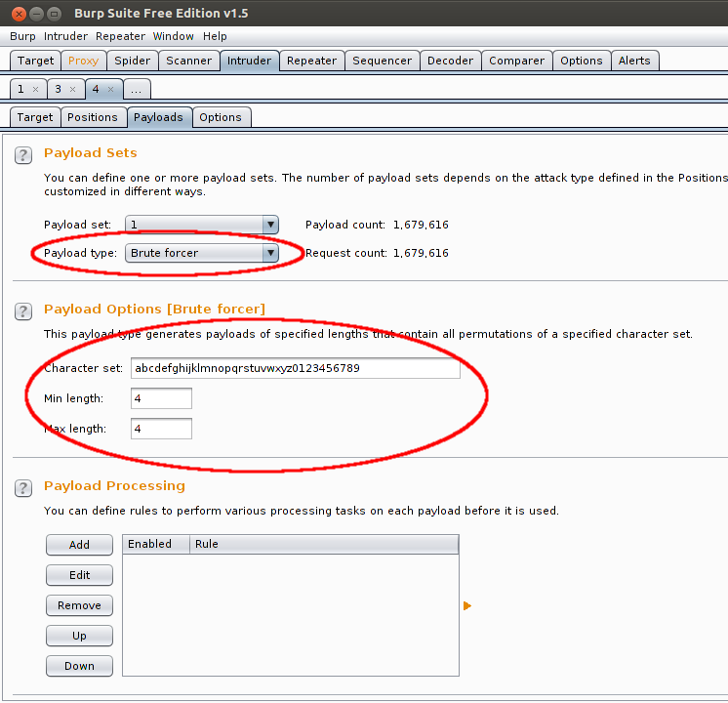This screenshot has width=728, height=703.
Task: Switch to the Alerts tab
Action: tap(634, 61)
